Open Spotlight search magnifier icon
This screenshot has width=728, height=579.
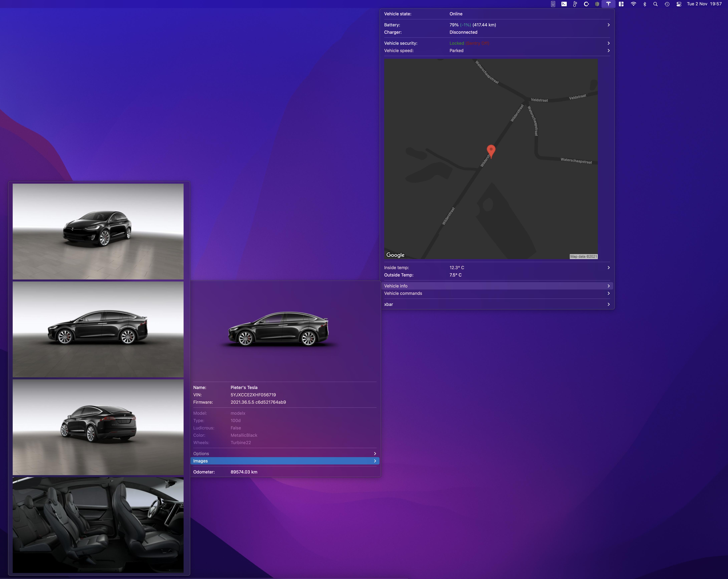(655, 4)
